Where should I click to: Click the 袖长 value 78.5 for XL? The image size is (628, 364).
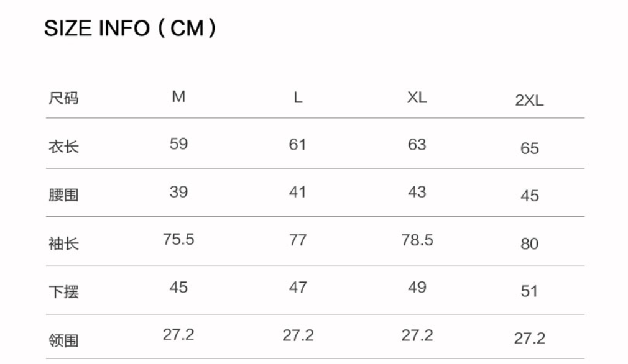tap(417, 240)
